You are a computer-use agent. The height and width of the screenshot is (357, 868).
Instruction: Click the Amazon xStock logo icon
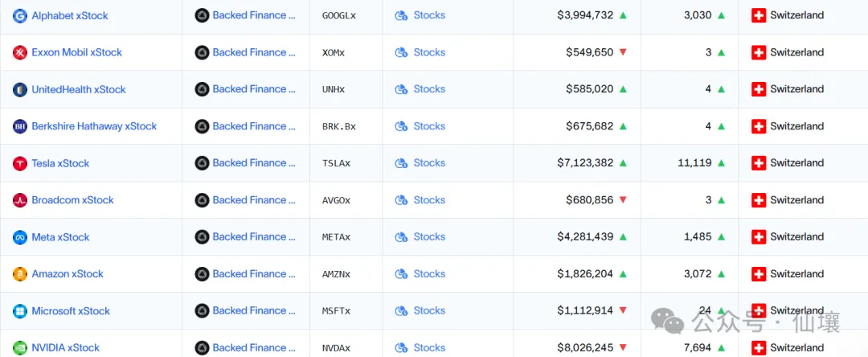click(20, 274)
